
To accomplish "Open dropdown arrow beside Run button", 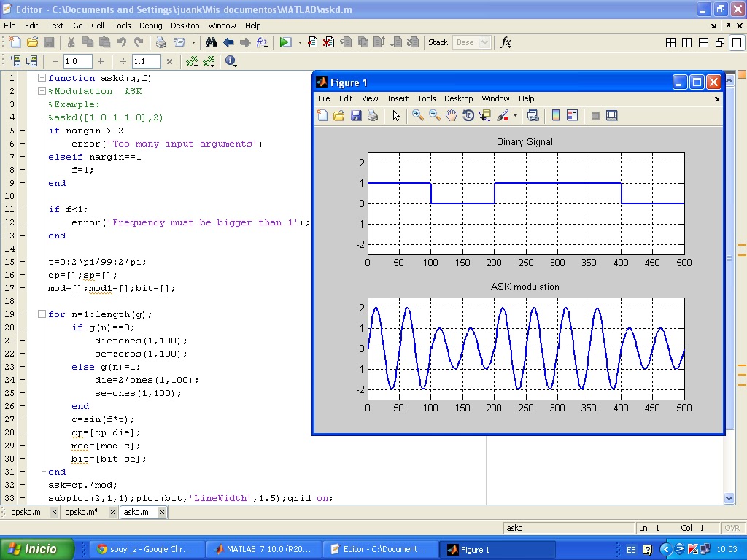I will pos(300,42).
